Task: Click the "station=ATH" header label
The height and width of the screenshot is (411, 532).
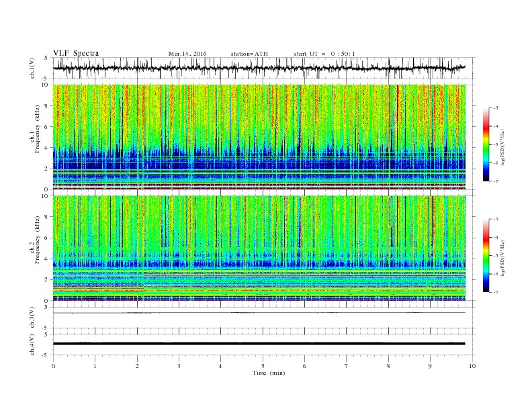Action: (249, 54)
